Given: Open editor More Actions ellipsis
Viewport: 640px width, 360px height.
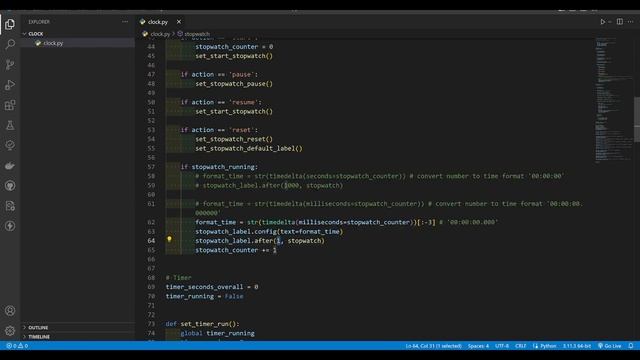Looking at the screenshot, I should point(631,22).
